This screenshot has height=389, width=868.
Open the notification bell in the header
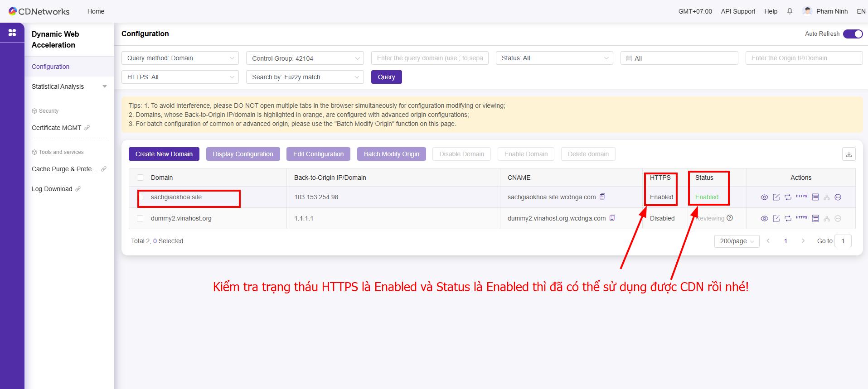(x=790, y=11)
